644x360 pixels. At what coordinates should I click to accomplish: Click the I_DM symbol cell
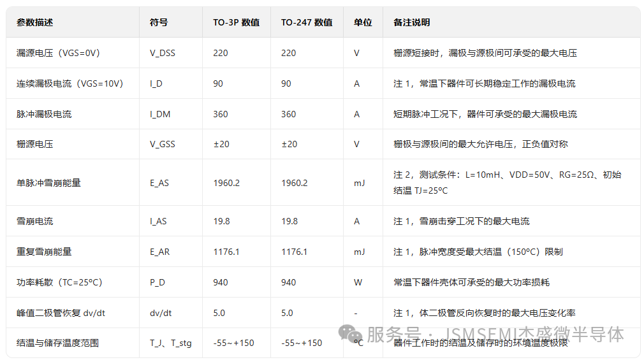click(x=160, y=114)
